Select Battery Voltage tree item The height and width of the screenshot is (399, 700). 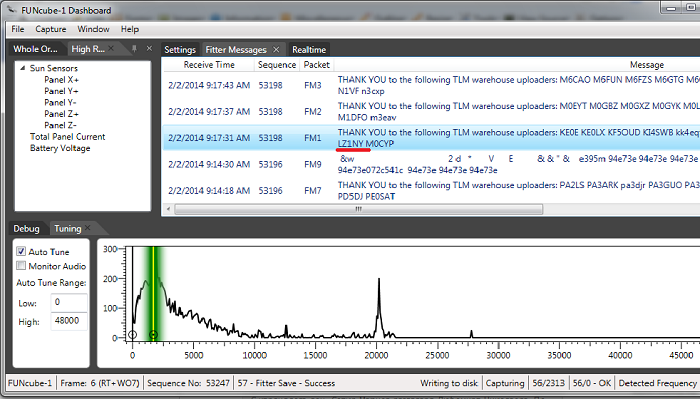60,148
